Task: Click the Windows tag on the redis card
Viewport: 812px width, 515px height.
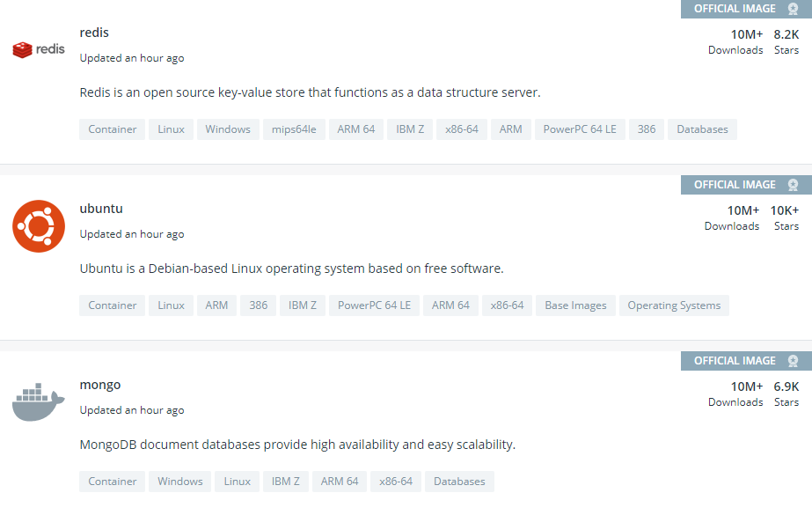Action: pyautogui.click(x=227, y=129)
